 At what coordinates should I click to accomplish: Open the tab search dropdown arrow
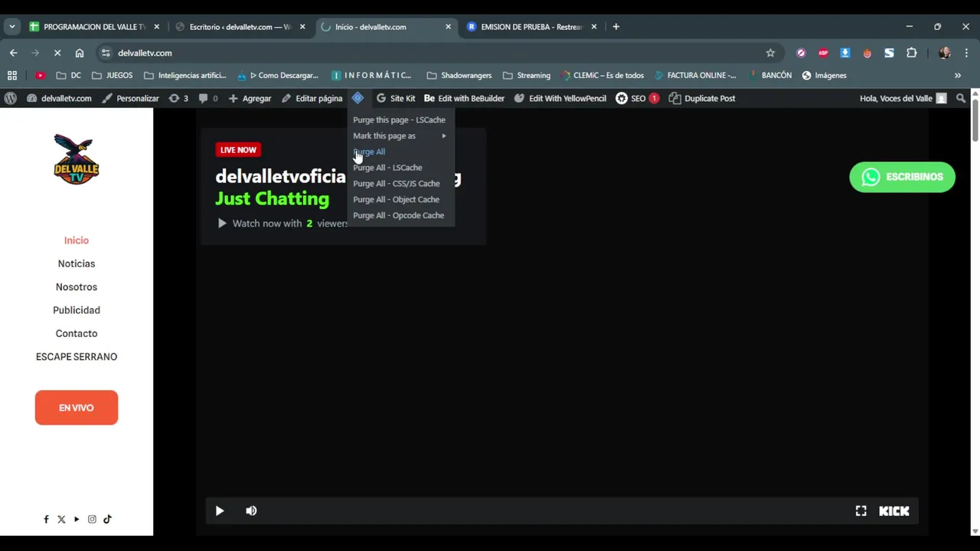pyautogui.click(x=12, y=27)
